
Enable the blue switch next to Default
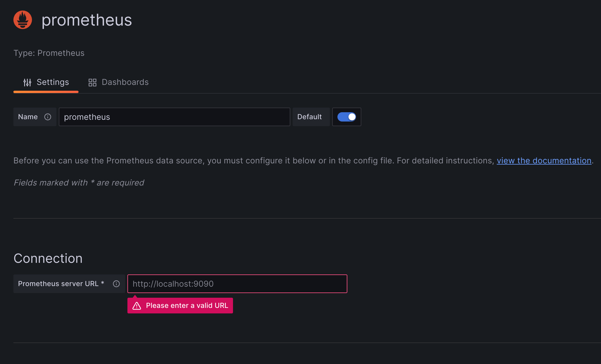point(346,117)
